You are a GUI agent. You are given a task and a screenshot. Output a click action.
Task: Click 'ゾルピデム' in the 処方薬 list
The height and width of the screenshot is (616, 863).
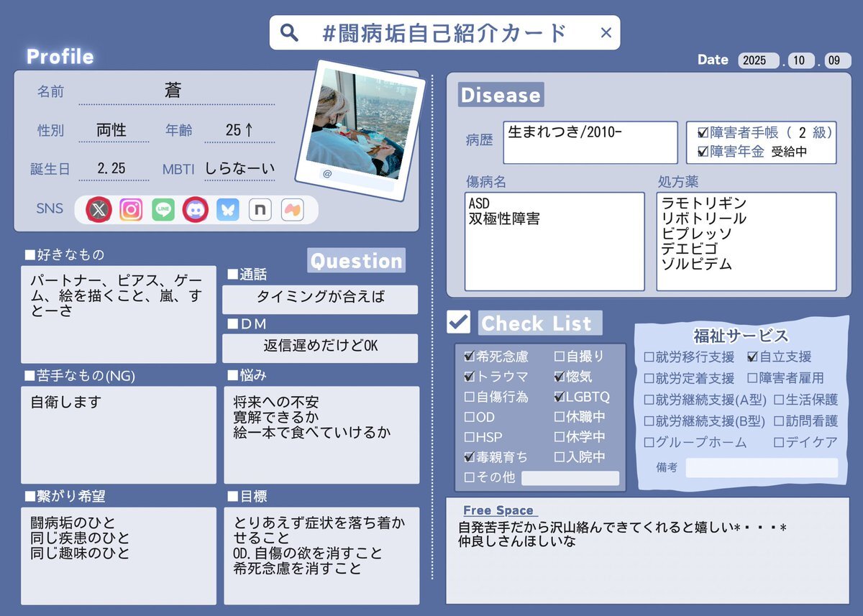click(x=697, y=264)
